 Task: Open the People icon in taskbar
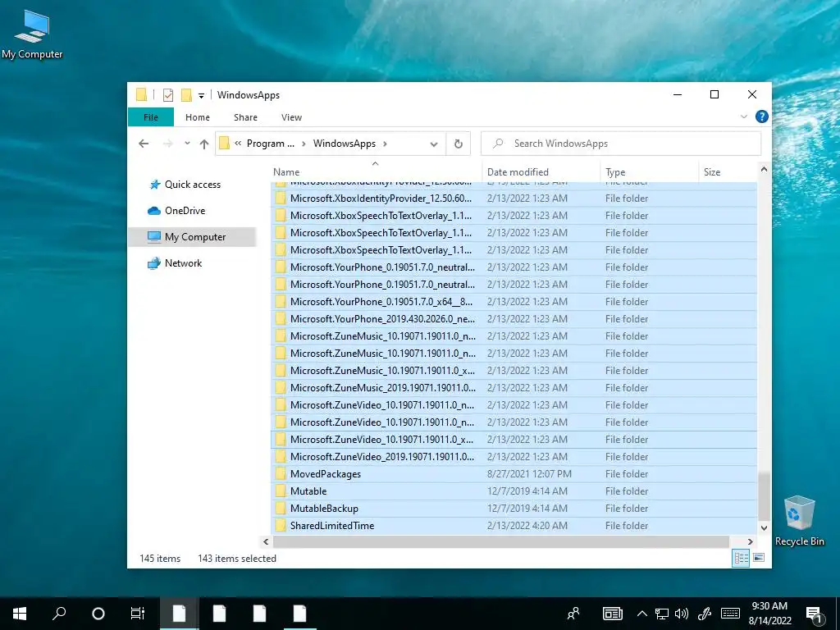click(x=573, y=614)
